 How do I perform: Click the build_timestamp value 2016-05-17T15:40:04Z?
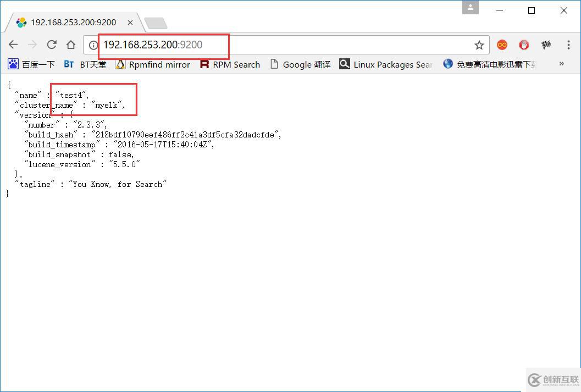click(163, 145)
